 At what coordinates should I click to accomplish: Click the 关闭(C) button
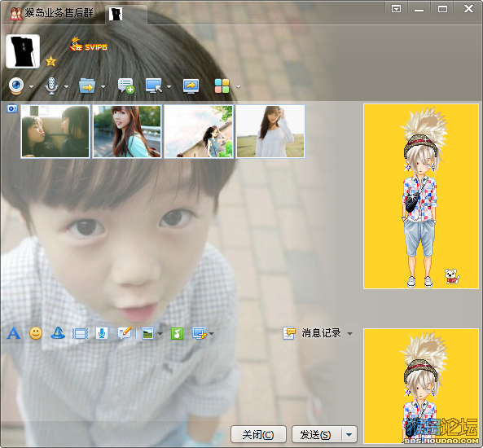pos(258,435)
